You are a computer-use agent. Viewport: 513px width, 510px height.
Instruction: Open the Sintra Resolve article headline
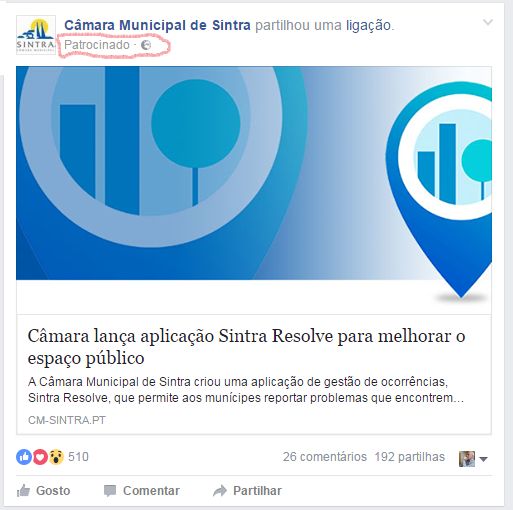coord(246,347)
